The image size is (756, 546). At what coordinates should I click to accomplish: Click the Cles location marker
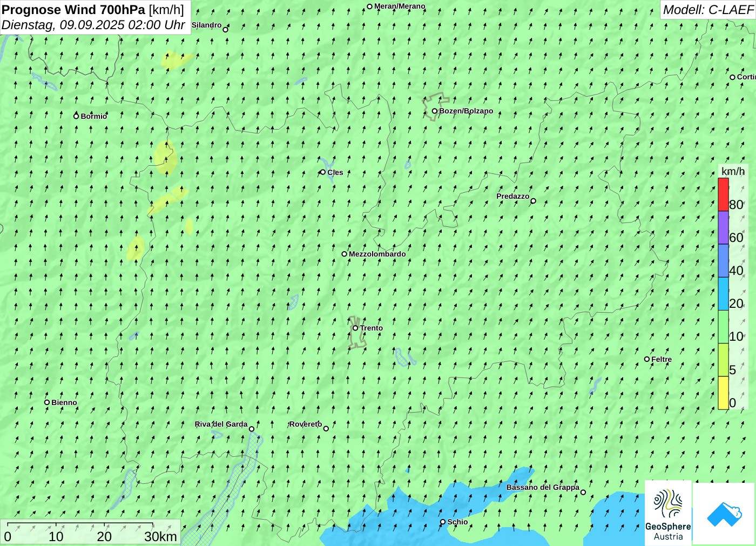[x=323, y=172]
